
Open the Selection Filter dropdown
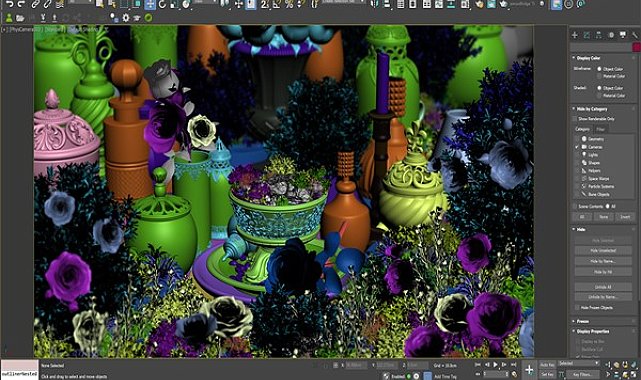pyautogui.click(x=81, y=2)
